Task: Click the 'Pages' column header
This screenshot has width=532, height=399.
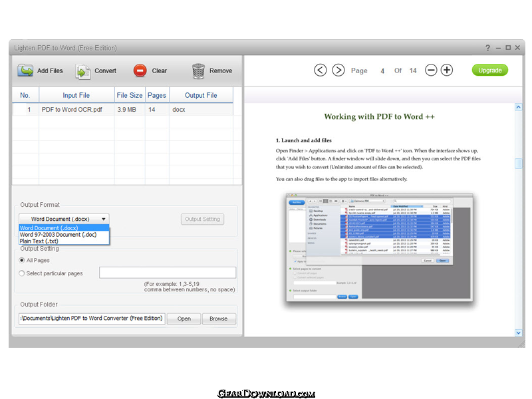Action: click(x=157, y=95)
